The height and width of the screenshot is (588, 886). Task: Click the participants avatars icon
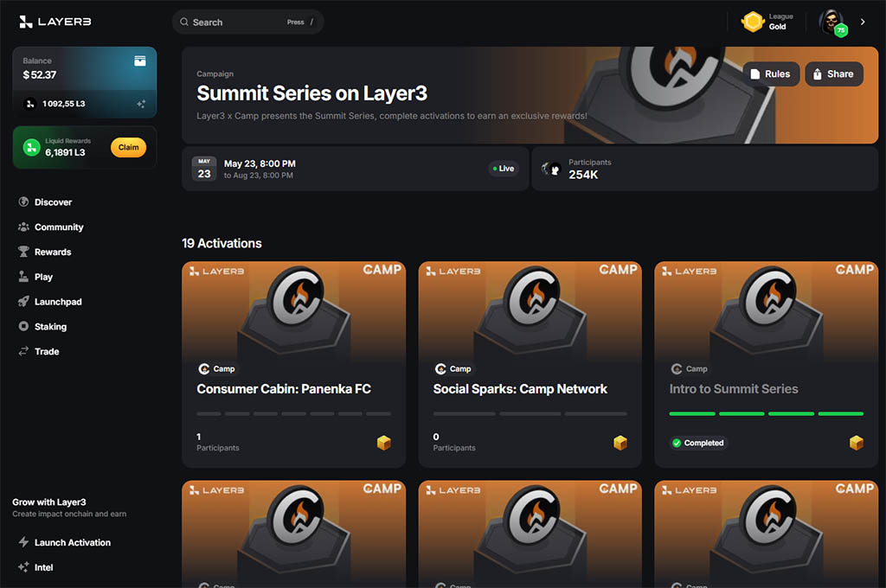point(551,169)
